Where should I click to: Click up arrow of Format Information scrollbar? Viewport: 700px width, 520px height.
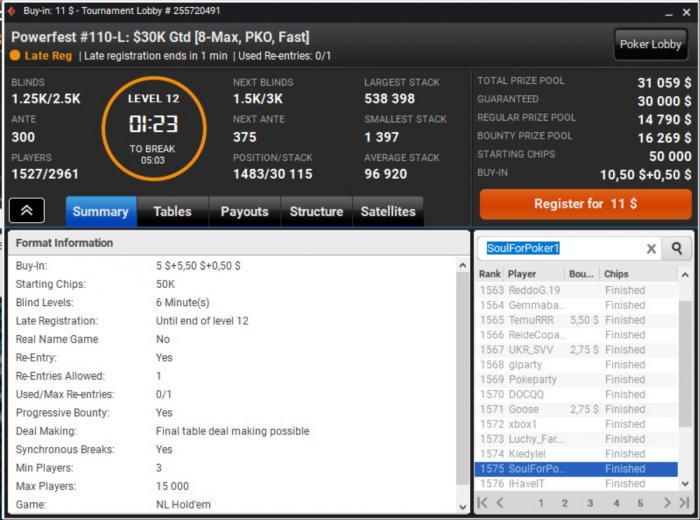point(462,266)
